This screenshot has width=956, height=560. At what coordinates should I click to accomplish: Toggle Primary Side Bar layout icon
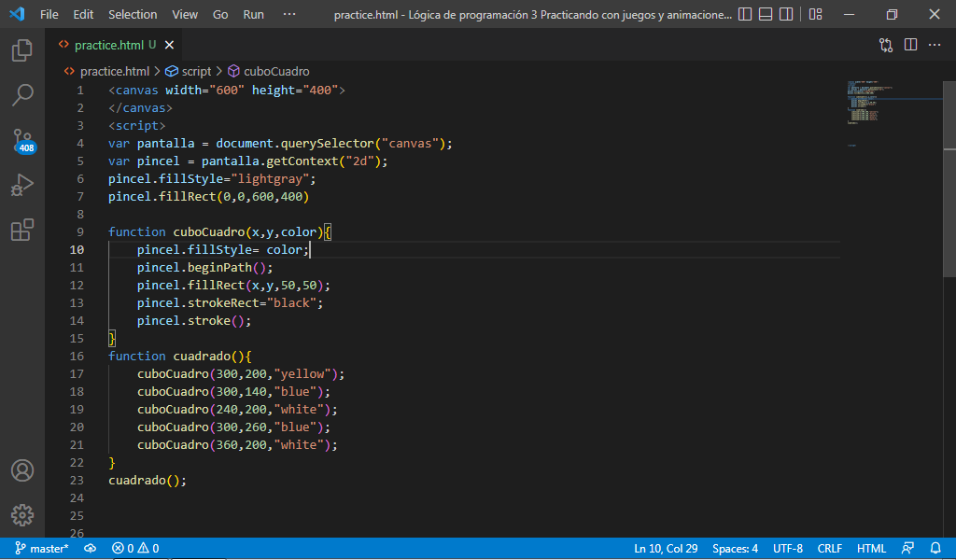coord(745,14)
